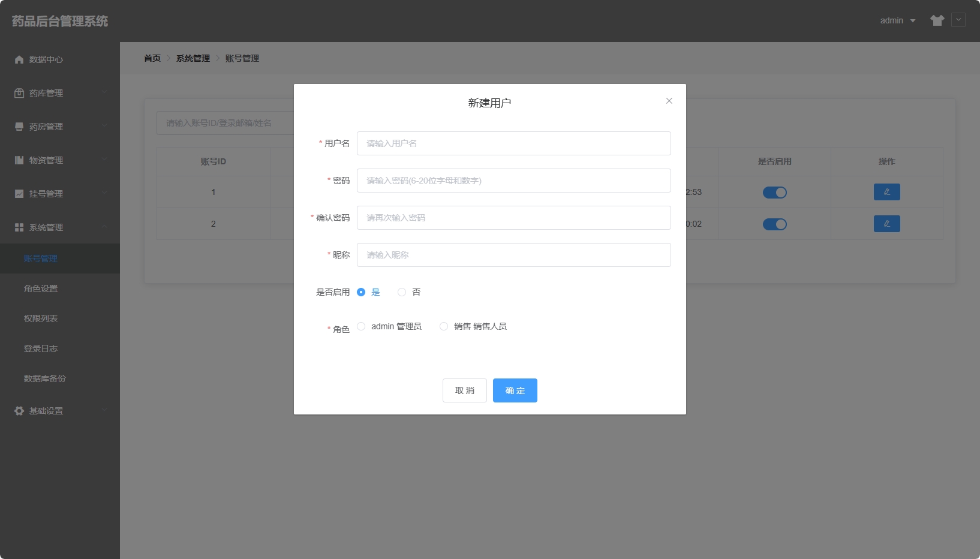
Task: Click the 账号ID column header
Action: 214,161
